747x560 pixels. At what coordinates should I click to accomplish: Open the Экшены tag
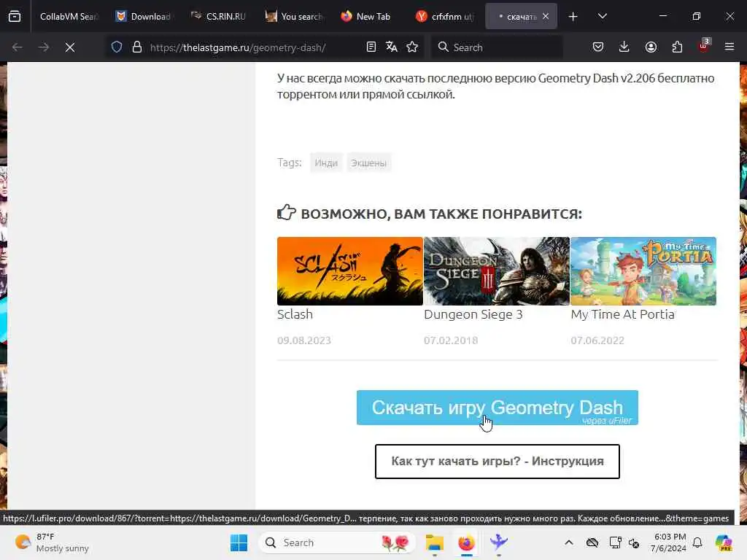(368, 163)
